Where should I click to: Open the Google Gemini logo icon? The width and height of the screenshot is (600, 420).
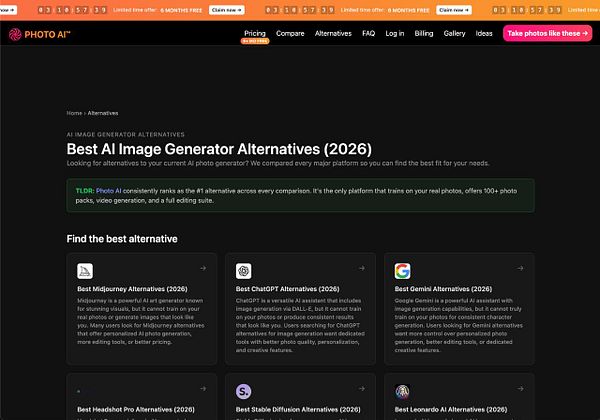(403, 271)
